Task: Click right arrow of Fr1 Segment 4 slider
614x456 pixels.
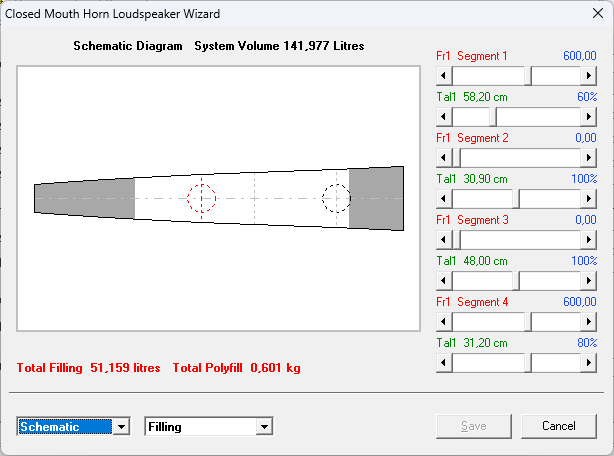Action: (589, 322)
